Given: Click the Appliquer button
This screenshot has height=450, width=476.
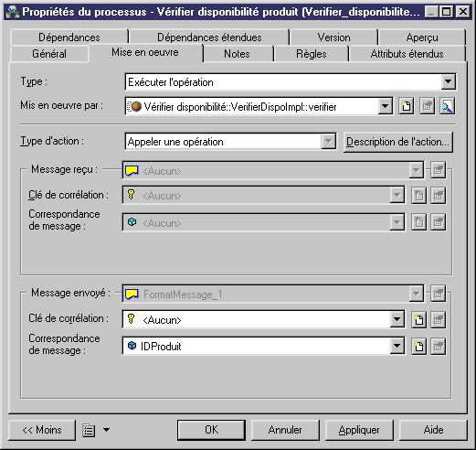Looking at the screenshot, I should (359, 430).
